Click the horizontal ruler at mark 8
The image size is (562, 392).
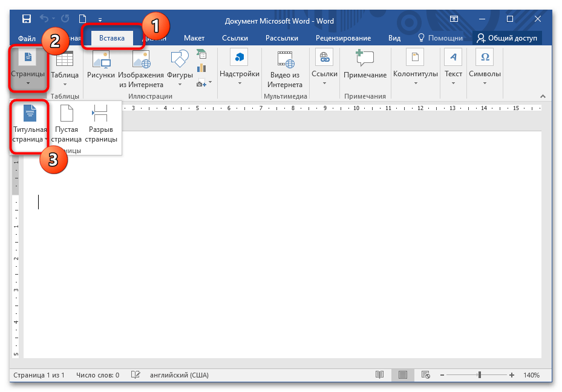293,108
